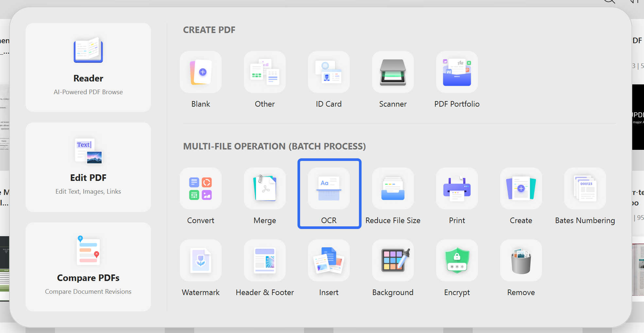Open Reduce File Size tool
The image size is (644, 333).
pos(393,188)
